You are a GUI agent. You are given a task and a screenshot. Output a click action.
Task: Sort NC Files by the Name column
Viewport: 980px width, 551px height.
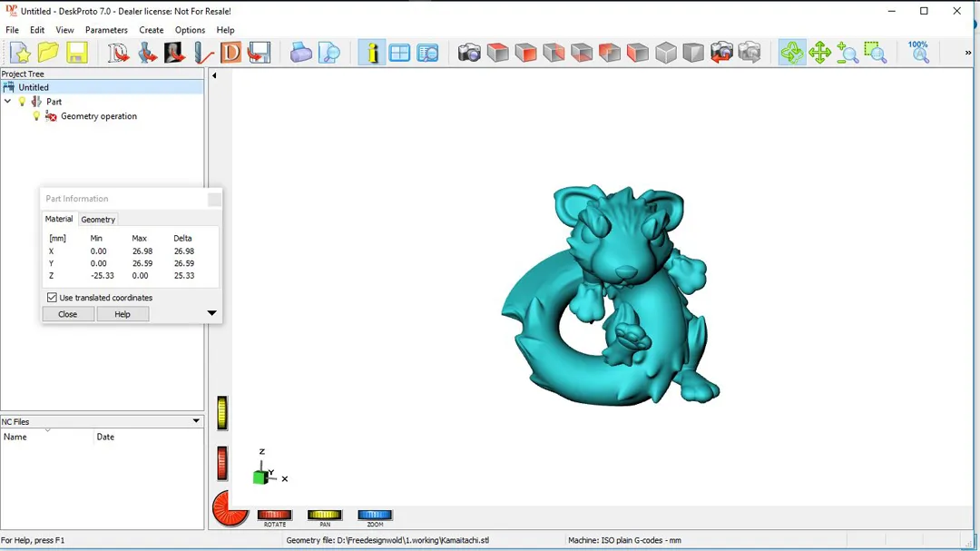47,437
